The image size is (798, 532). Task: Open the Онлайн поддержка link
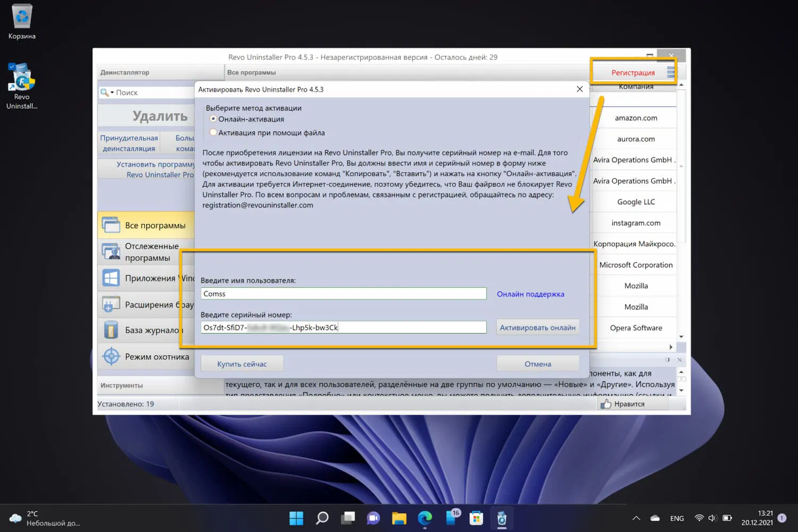pos(530,294)
